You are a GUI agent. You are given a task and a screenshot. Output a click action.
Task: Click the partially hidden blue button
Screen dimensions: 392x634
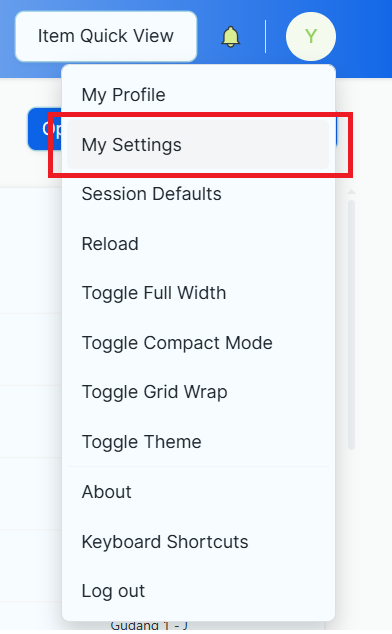pos(44,129)
